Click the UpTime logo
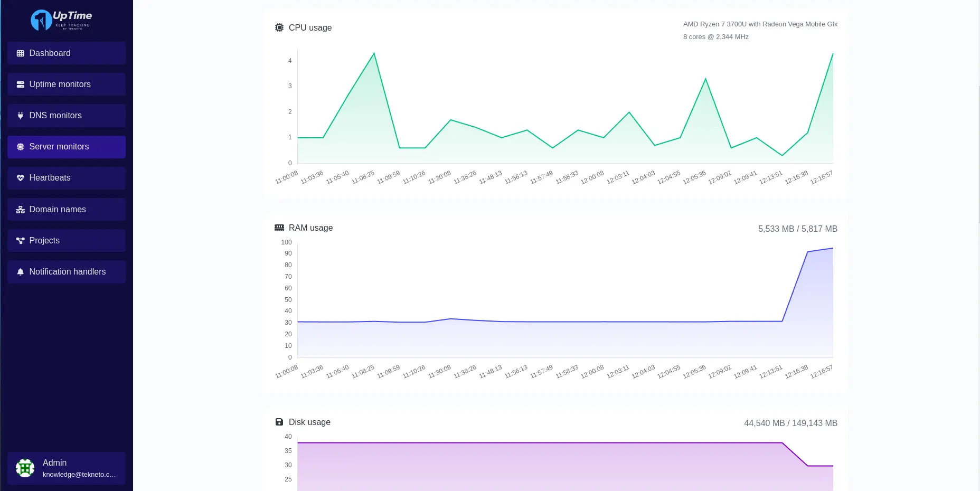The height and width of the screenshot is (491, 980). click(x=63, y=19)
